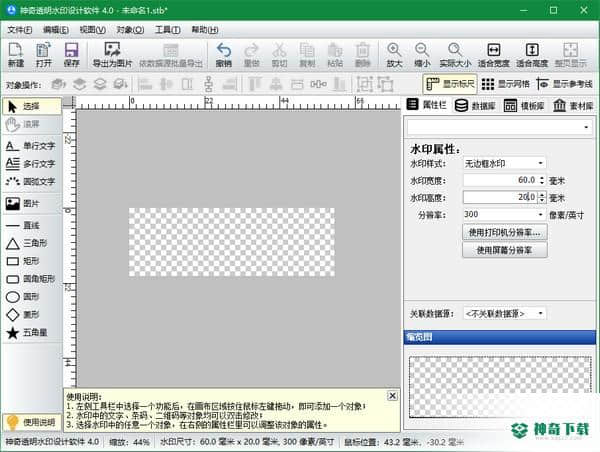Click the 使用说明 help button

[x=32, y=422]
